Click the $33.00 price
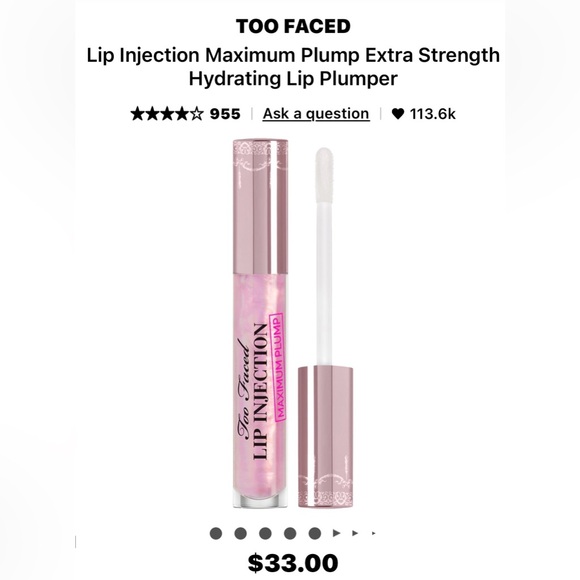Screen dimensions: 580x580 point(293,563)
